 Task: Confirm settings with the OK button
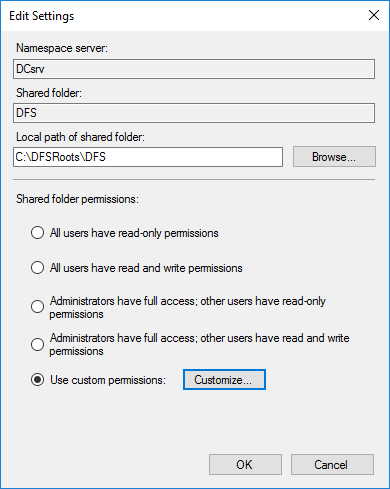click(x=245, y=464)
